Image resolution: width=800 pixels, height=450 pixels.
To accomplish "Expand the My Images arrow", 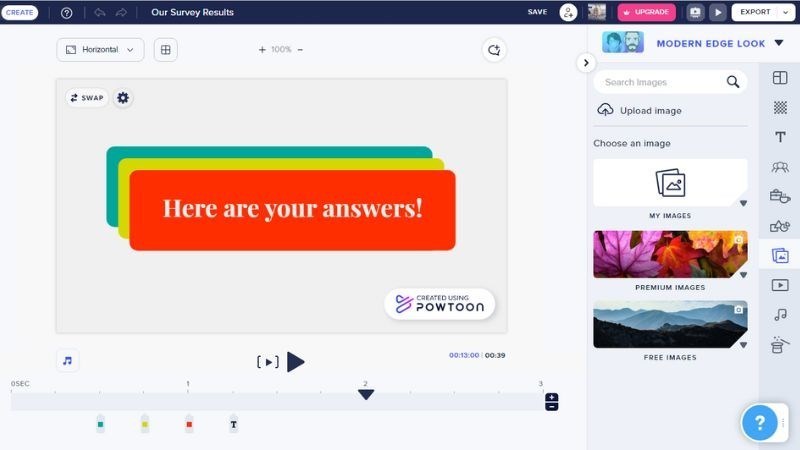I will coord(743,203).
